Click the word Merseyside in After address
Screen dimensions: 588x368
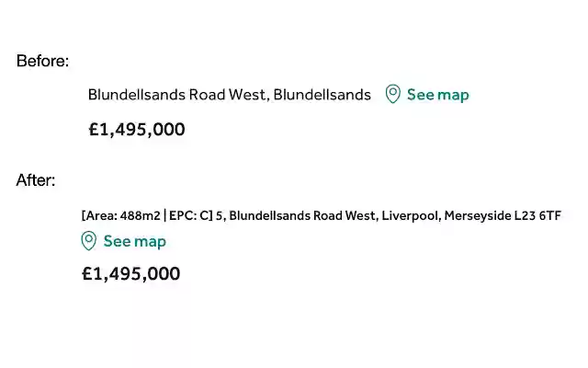coord(477,216)
